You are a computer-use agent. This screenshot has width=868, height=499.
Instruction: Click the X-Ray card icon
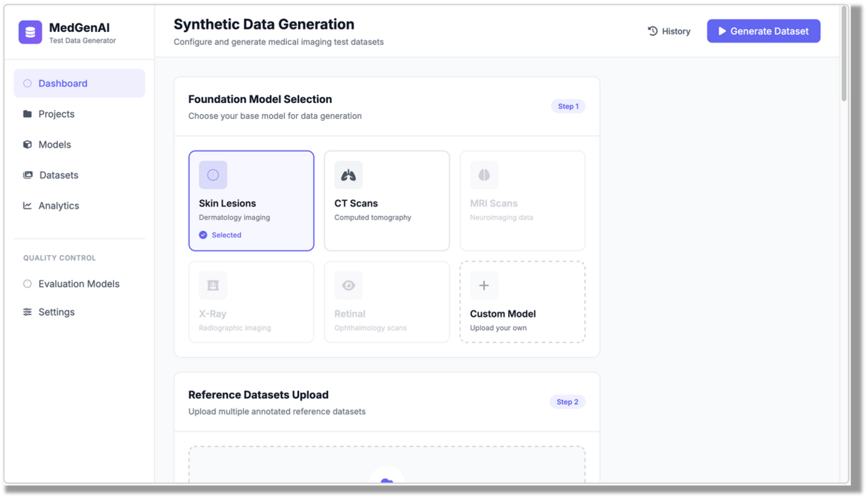(x=213, y=285)
